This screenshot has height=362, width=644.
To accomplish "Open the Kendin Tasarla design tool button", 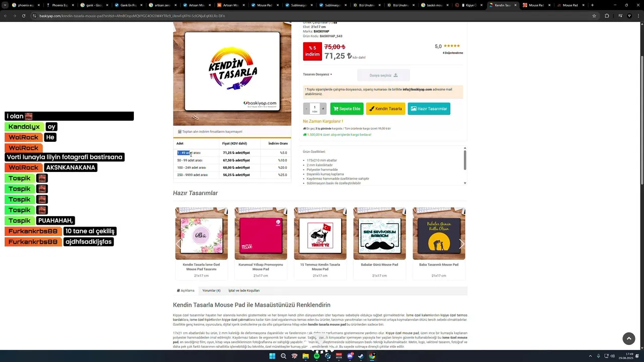I will [x=385, y=109].
